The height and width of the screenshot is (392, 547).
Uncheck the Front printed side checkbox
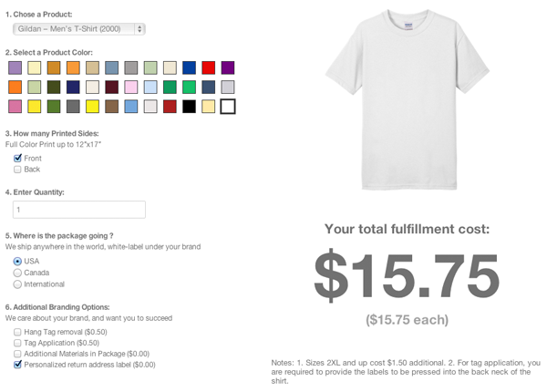point(18,159)
